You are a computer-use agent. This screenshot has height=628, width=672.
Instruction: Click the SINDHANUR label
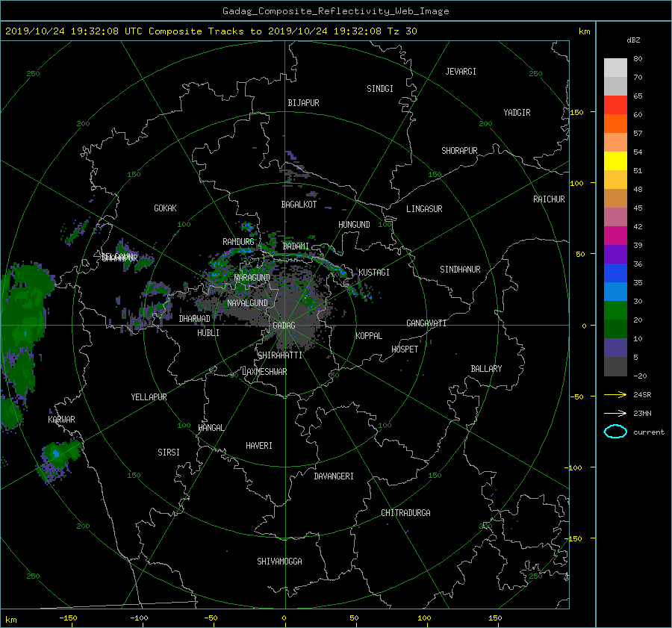click(x=460, y=270)
